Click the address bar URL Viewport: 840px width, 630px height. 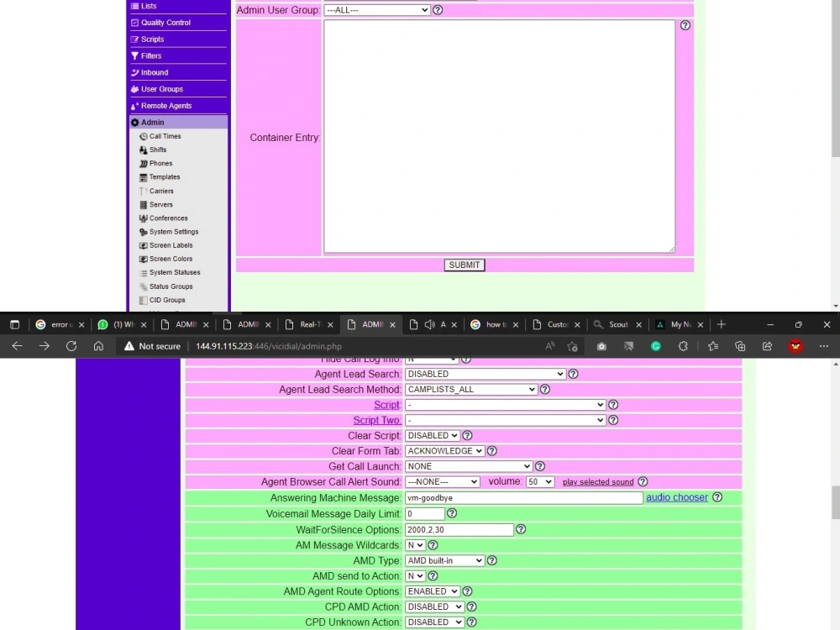[269, 346]
